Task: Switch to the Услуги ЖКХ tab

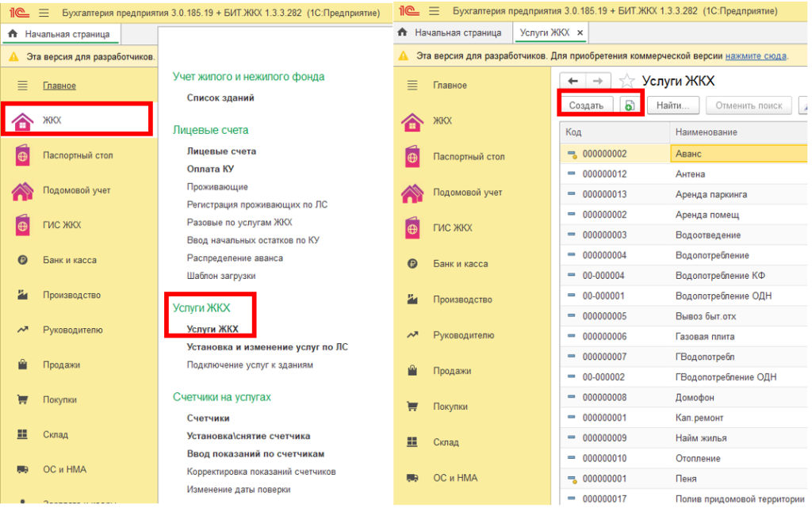Action: [544, 32]
